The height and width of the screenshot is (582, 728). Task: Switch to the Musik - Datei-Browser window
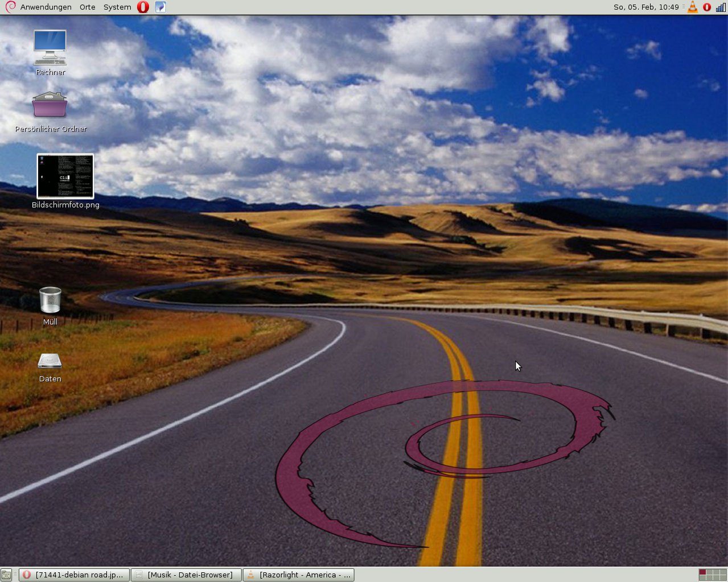(x=186, y=575)
